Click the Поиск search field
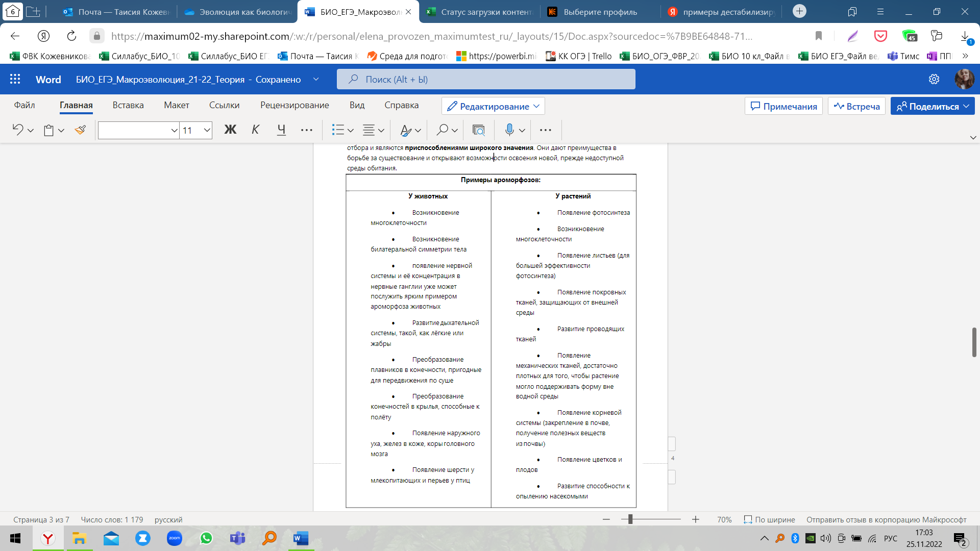980x551 pixels. (x=486, y=79)
